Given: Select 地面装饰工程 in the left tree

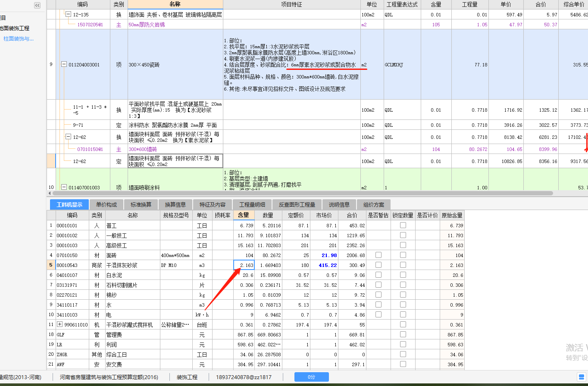Looking at the screenshot, I should (15, 28).
